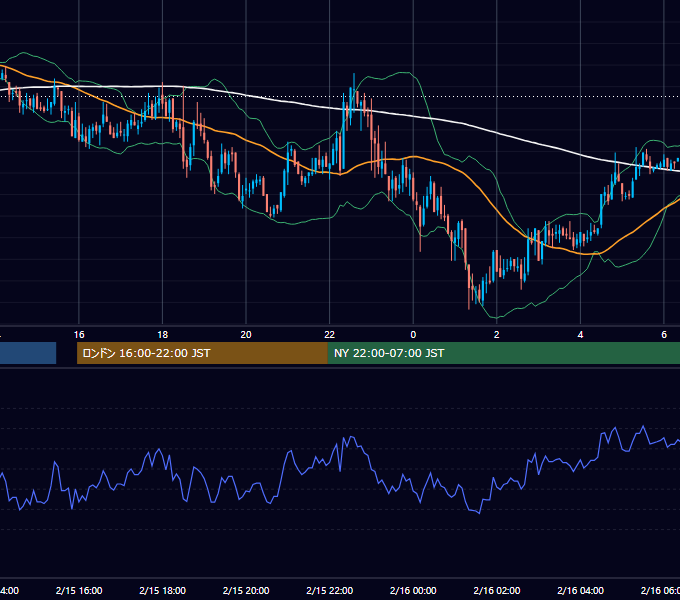Select the 2/16 00:00 time label
This screenshot has height=600, width=680.
coord(413,590)
